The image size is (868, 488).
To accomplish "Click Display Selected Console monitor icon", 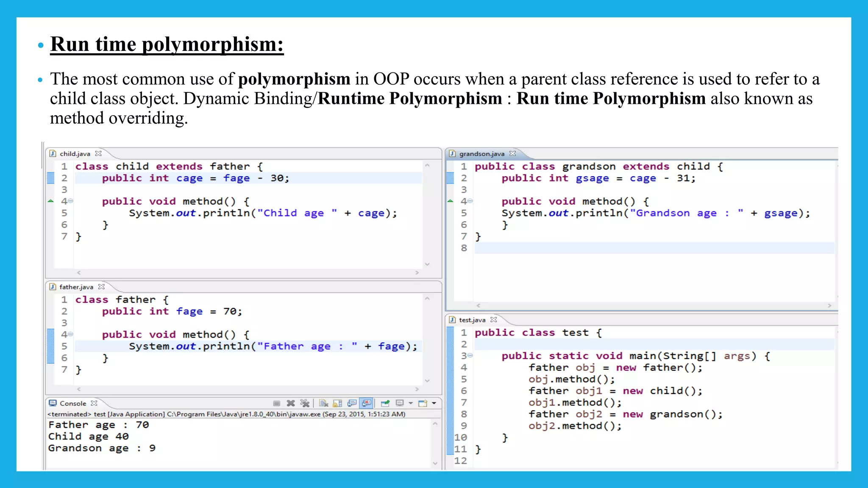I will click(x=399, y=403).
